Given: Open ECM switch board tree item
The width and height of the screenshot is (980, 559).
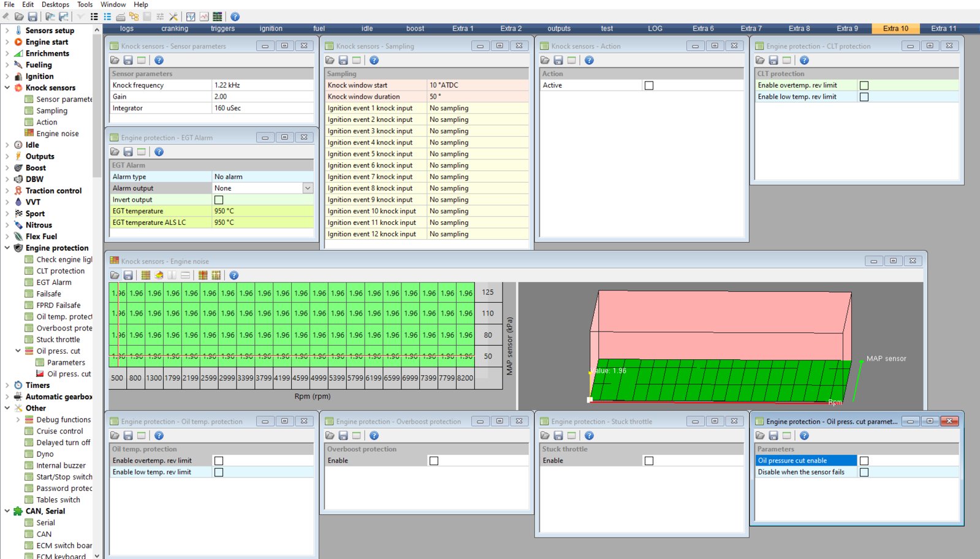Looking at the screenshot, I should [64, 546].
